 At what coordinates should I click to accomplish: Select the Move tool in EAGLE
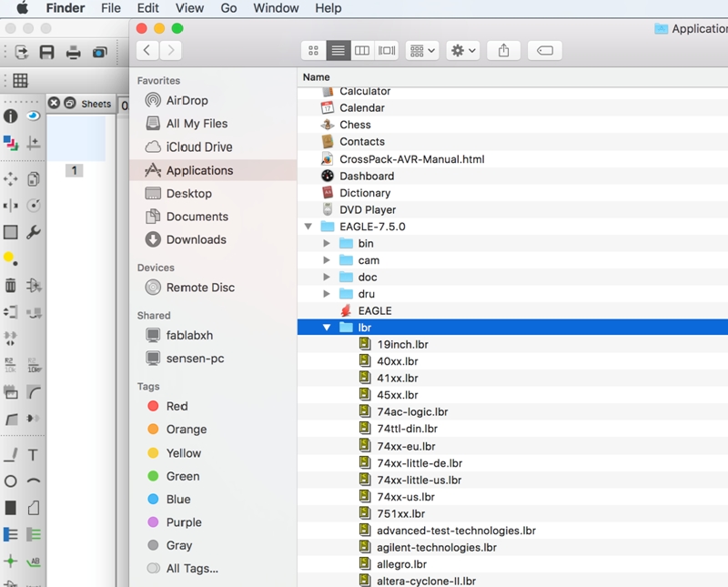tap(10, 178)
